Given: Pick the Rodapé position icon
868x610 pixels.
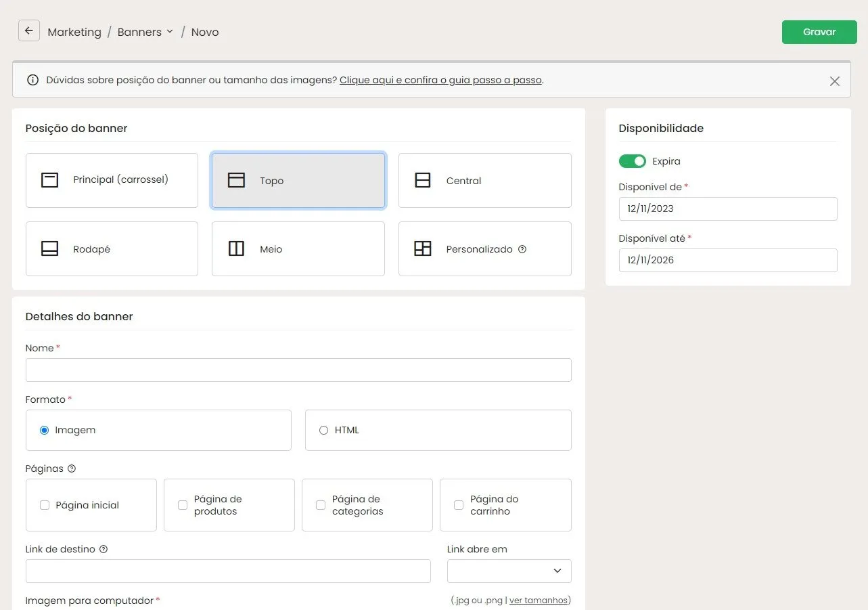Looking at the screenshot, I should pyautogui.click(x=49, y=248).
